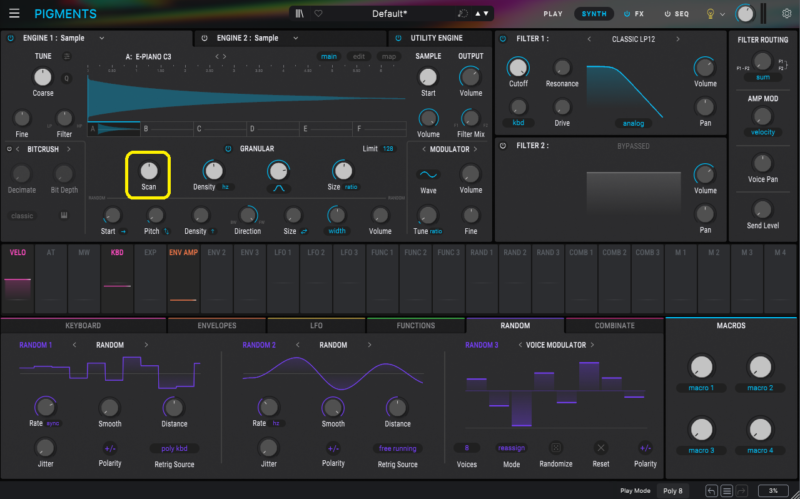Click the tune settings icon beside TUNE
Screen dimensions: 800x499
[67, 56]
